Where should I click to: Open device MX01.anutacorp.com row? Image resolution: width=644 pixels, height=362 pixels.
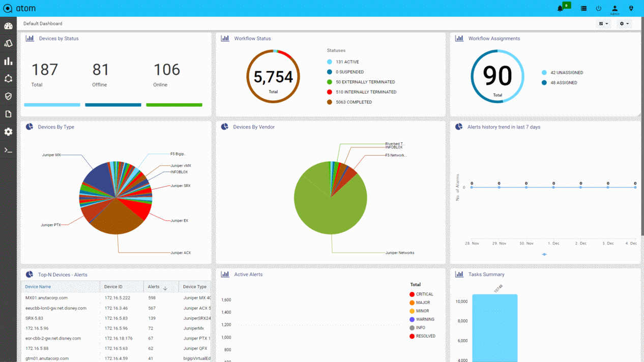coord(46,298)
